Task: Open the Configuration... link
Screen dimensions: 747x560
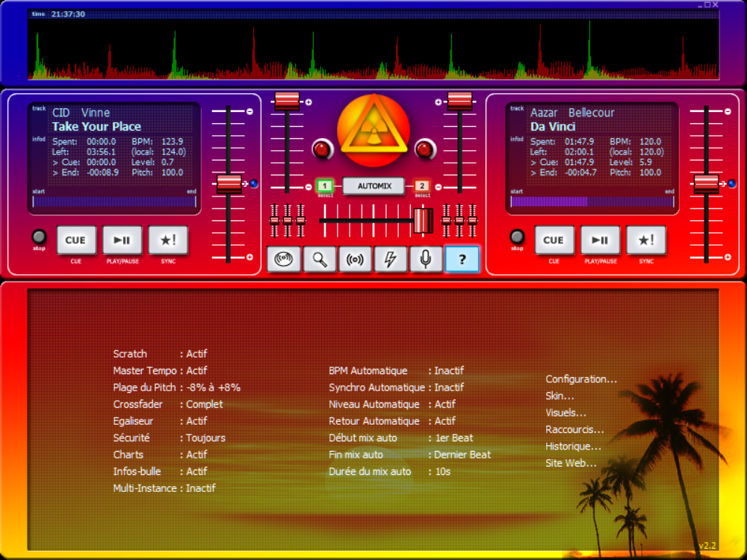Action: 581,379
